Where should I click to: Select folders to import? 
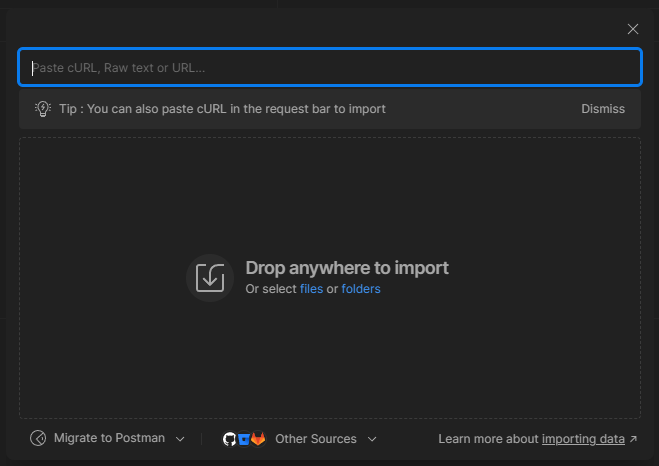click(361, 289)
